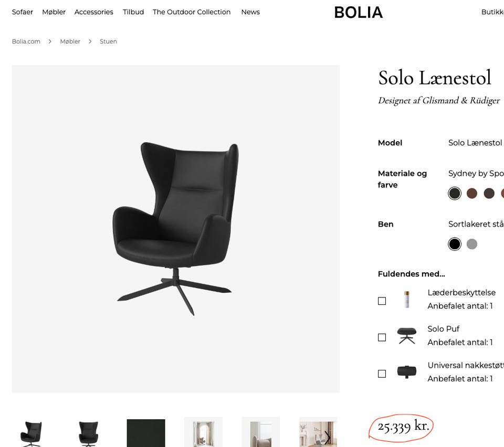
Task: Check the Læderbeskyttelse checkbox
Action: 382,300
